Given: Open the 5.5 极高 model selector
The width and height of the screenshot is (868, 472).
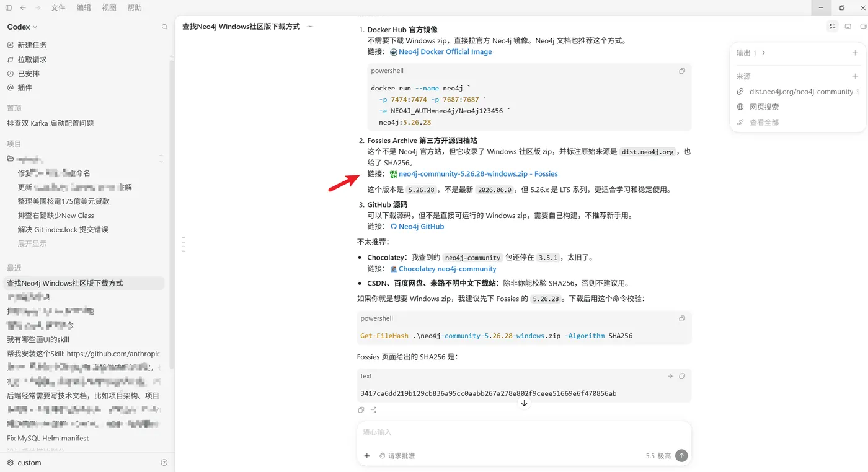Looking at the screenshot, I should pyautogui.click(x=658, y=456).
